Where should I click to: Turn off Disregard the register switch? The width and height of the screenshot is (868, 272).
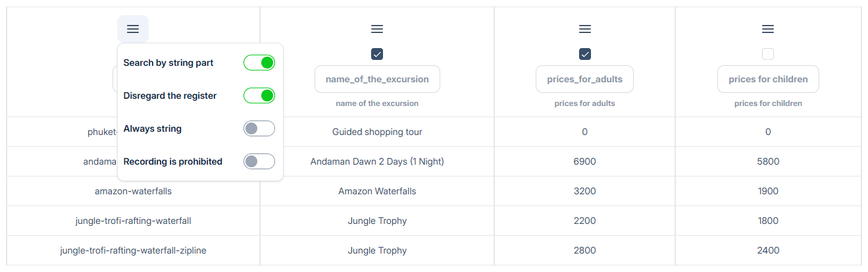pyautogui.click(x=259, y=95)
